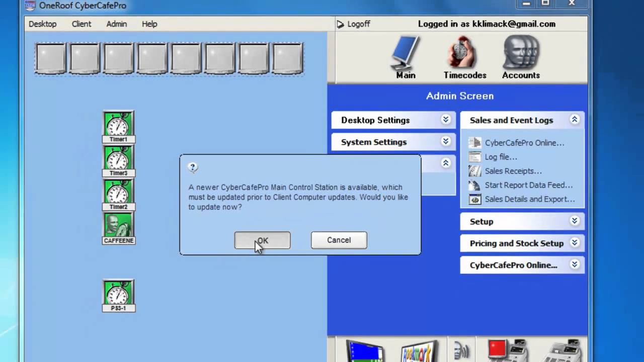Image resolution: width=644 pixels, height=362 pixels.
Task: Open the Accounts heads icon
Action: click(521, 52)
